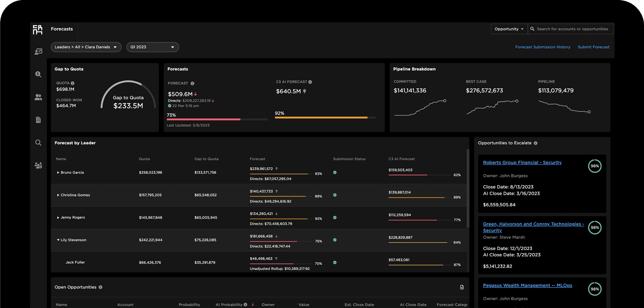The image size is (644, 308).
Task: Open Roberts Group Financial - Security opportunity
Action: coord(522,162)
